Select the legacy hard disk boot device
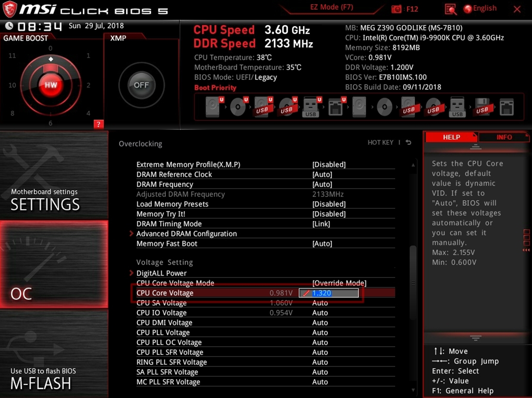Screen dimensions: 532x398 [x=359, y=107]
